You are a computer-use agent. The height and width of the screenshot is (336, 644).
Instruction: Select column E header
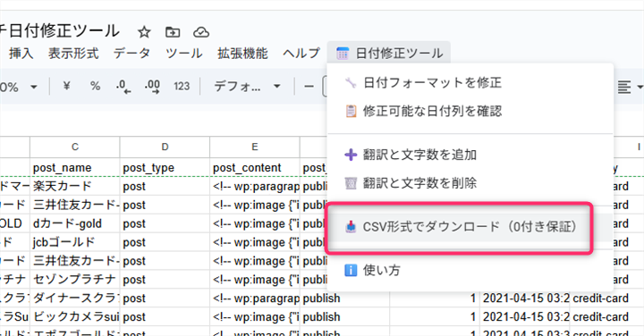point(255,147)
